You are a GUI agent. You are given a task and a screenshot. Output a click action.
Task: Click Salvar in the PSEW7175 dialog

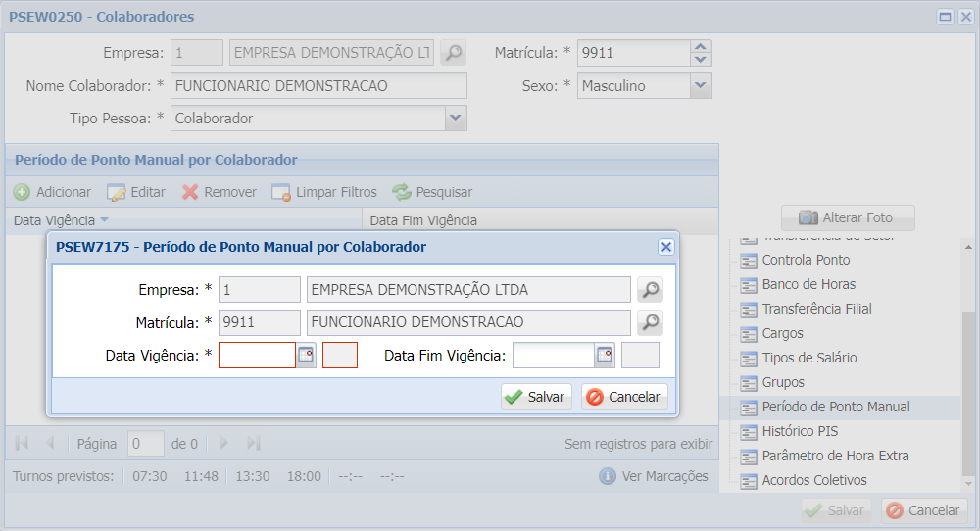tap(536, 397)
